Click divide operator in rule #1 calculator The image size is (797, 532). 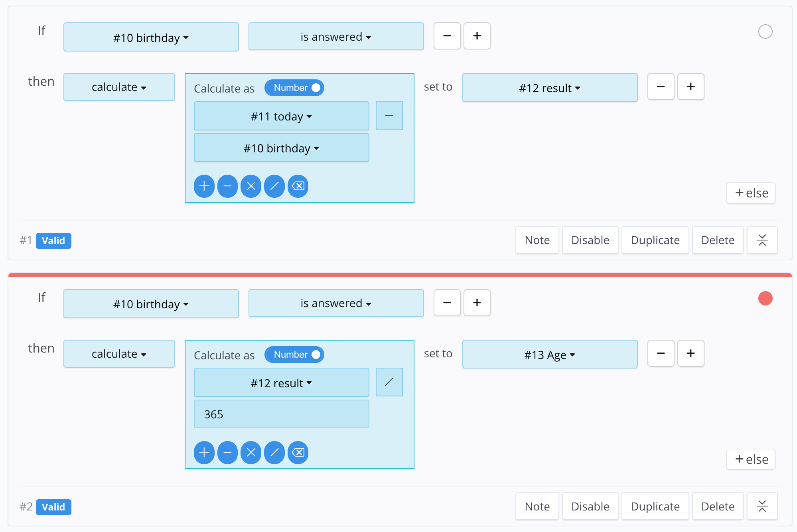274,186
